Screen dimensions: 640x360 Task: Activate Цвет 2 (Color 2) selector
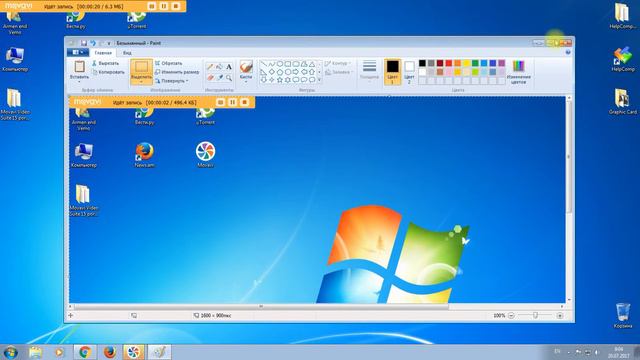coord(409,72)
